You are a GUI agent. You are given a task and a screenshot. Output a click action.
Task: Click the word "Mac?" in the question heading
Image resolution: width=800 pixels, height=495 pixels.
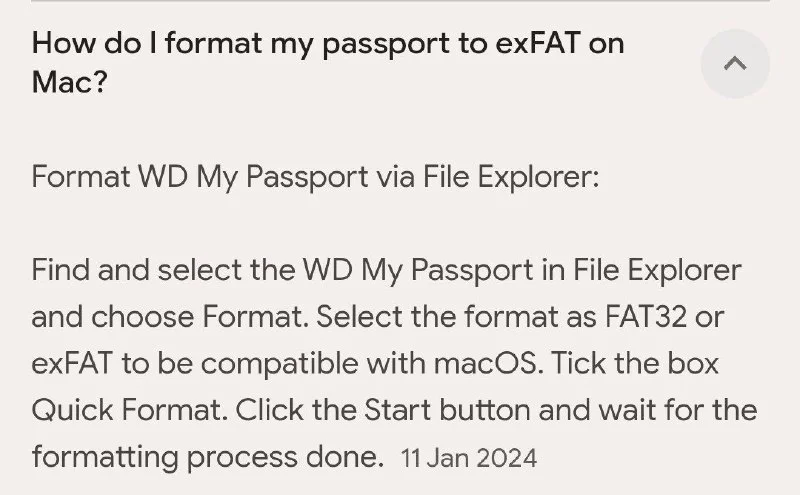[69, 81]
